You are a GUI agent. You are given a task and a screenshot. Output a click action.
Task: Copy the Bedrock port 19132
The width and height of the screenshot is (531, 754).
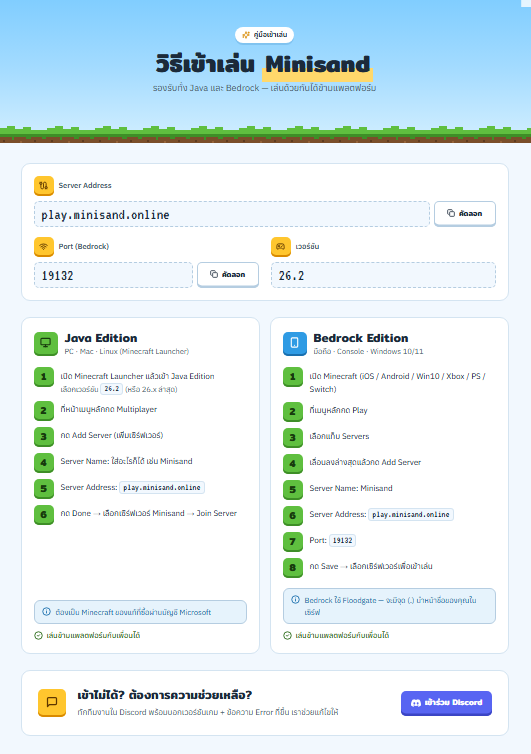click(228, 275)
